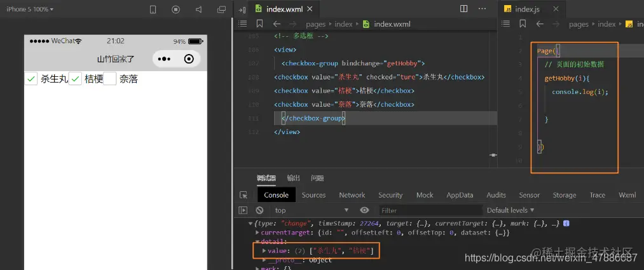Check the 奈落 checkbox
This screenshot has height=270, width=644.
pos(110,79)
